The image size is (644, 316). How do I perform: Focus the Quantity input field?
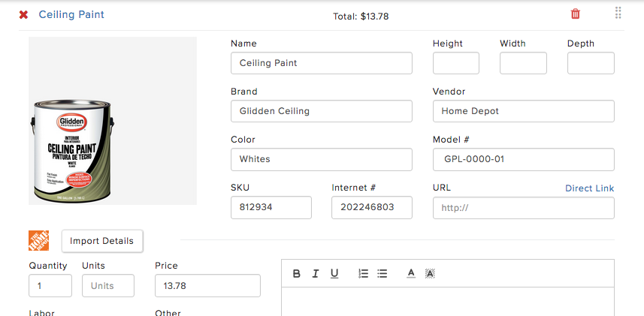50,285
